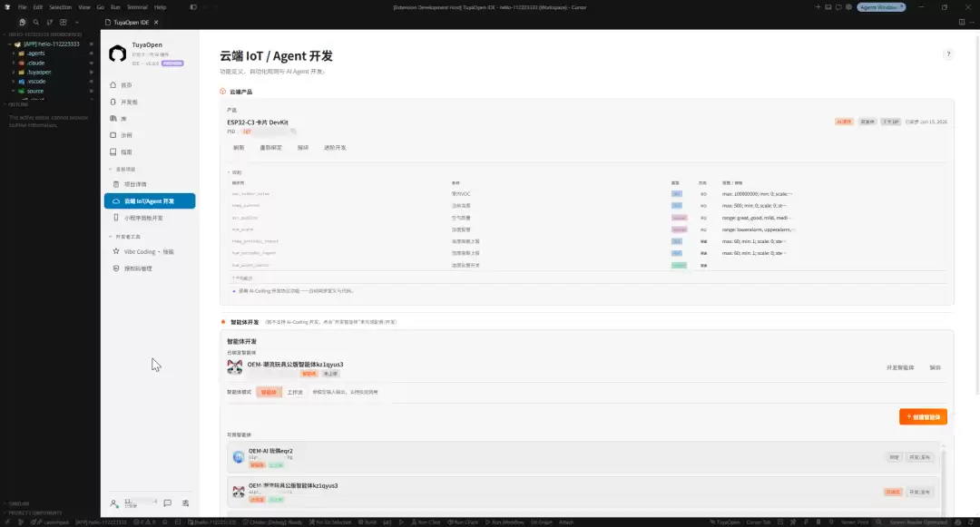This screenshot has width=980, height=527.
Task: Open the Extensions view icon
Action: (64, 22)
